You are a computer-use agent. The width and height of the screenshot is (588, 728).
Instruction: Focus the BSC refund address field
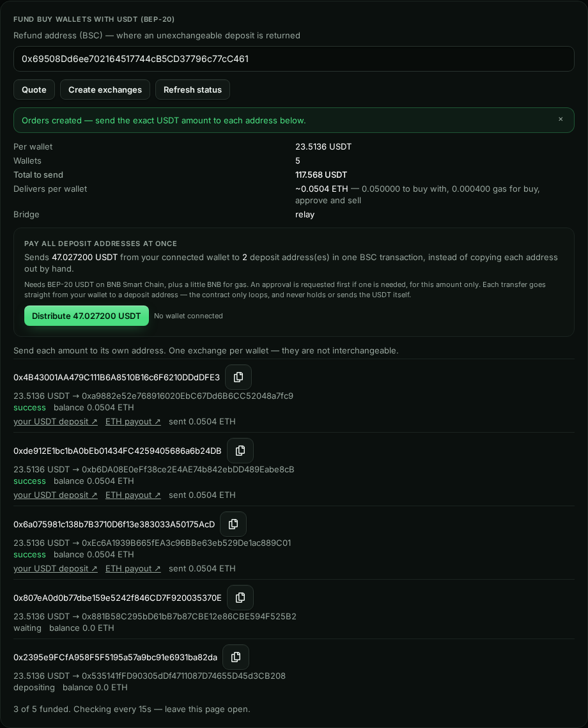point(294,59)
